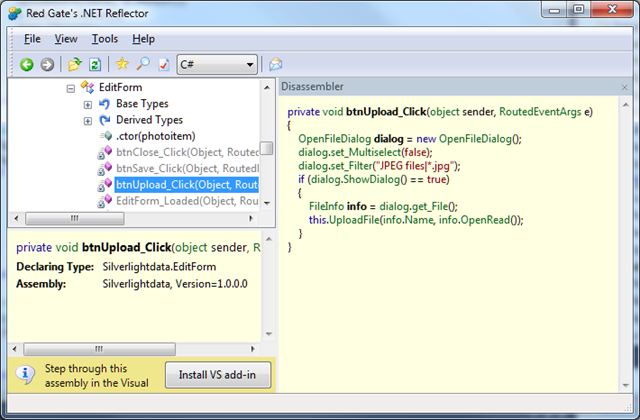Click info panel scrollbar left arrow
Image resolution: width=640 pixels, height=420 pixels.
click(15, 349)
